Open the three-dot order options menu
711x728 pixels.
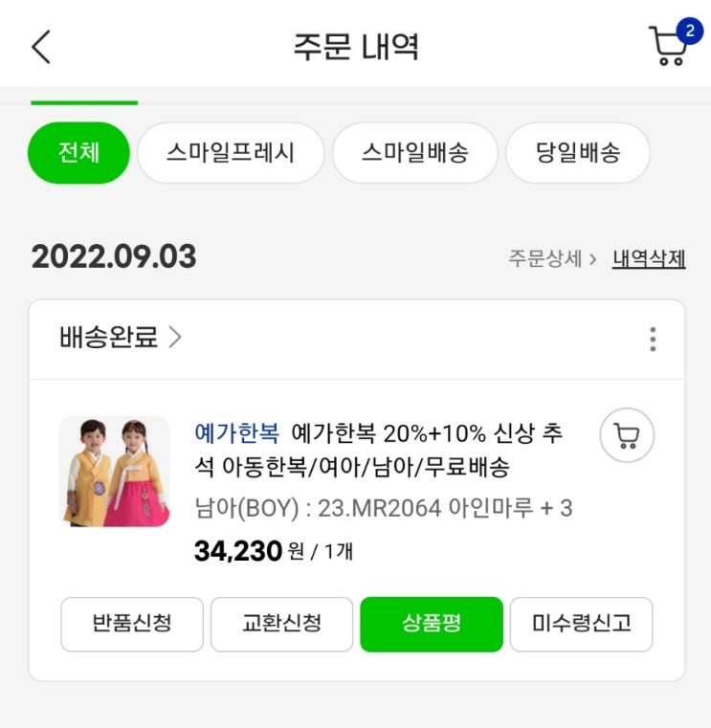[653, 340]
